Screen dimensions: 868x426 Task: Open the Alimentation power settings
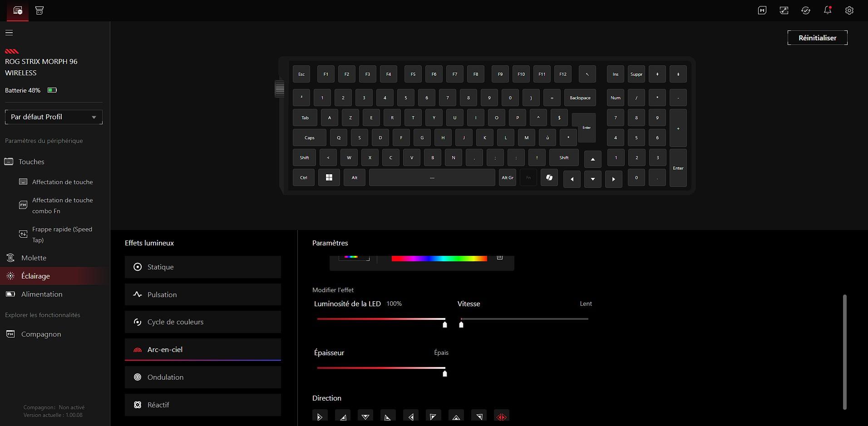coord(42,294)
